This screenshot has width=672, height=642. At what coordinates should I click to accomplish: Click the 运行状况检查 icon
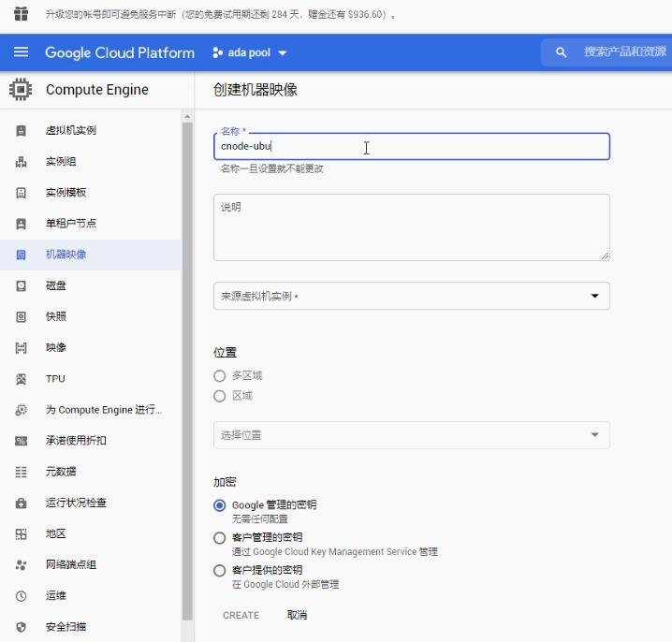(21, 503)
